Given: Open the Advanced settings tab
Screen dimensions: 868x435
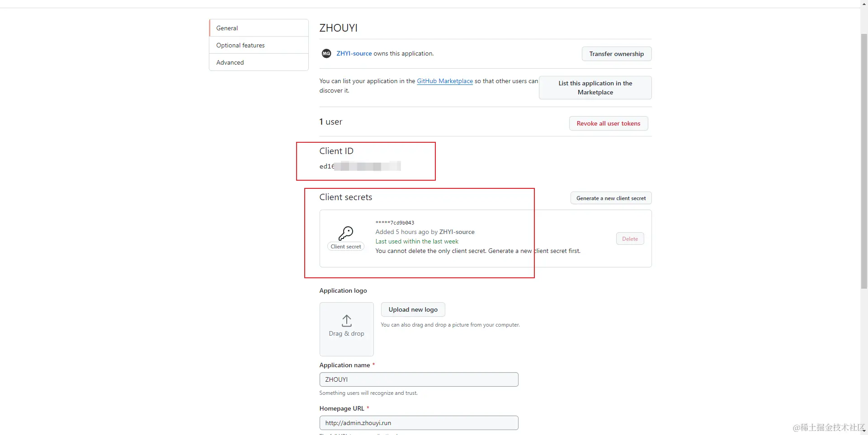Looking at the screenshot, I should click(259, 62).
